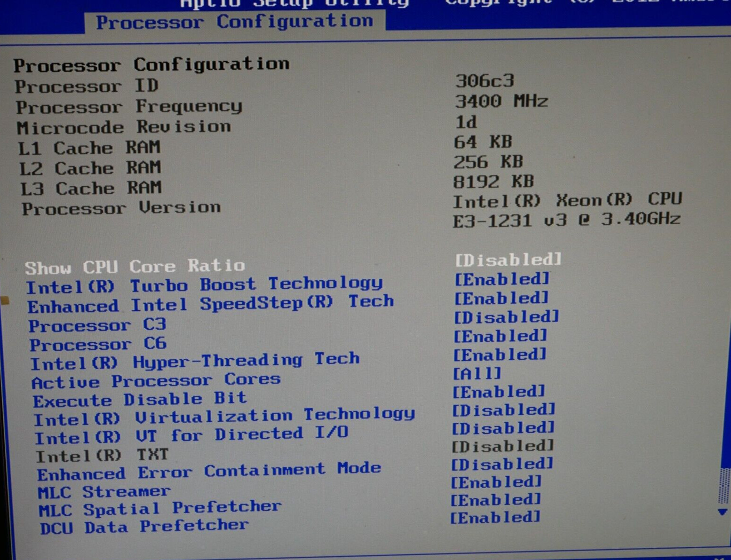The height and width of the screenshot is (560, 731).
Task: Click the L1 Cache RAM label
Action: coord(89,148)
